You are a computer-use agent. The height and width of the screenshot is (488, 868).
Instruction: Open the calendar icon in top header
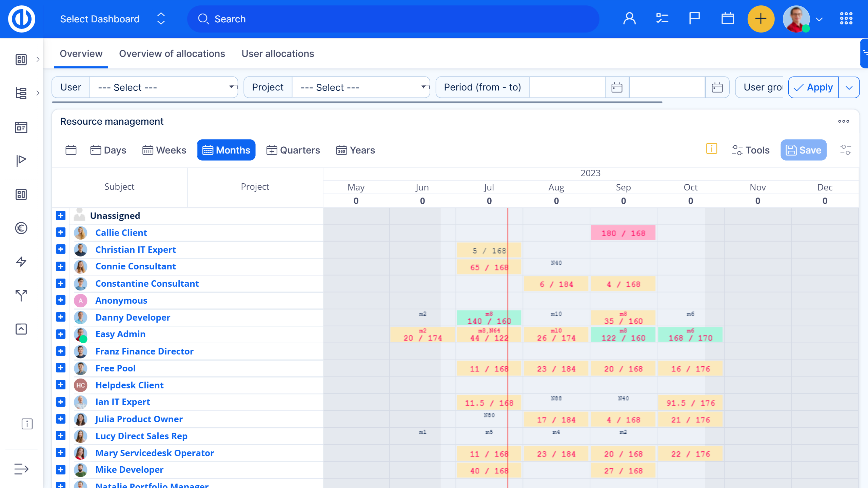pos(727,19)
